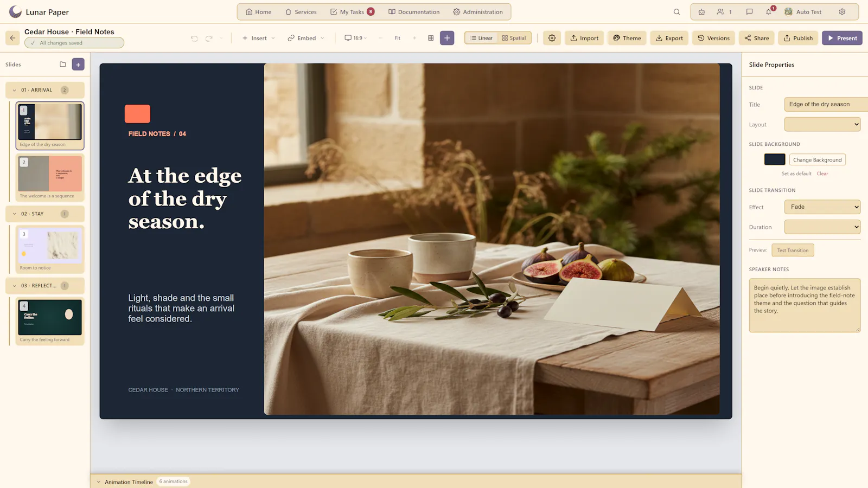This screenshot has height=488, width=868.
Task: Click the FIELD NOTES / 04 label on slide
Action: [157, 134]
